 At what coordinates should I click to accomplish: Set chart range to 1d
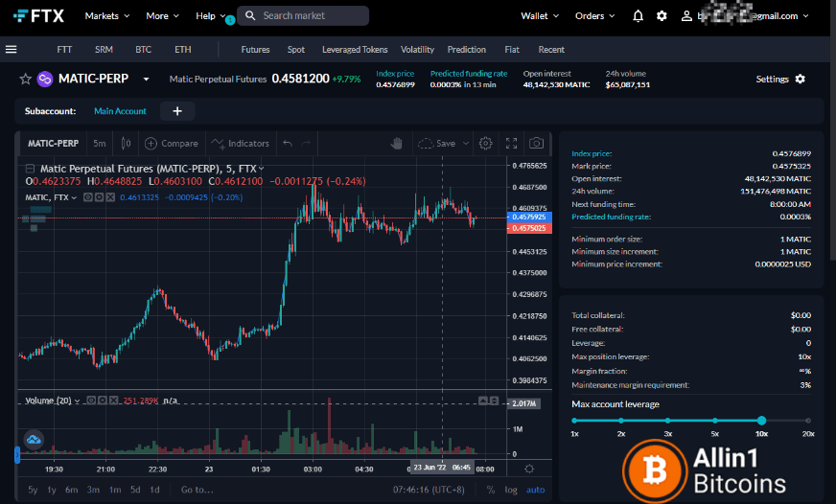(x=154, y=490)
